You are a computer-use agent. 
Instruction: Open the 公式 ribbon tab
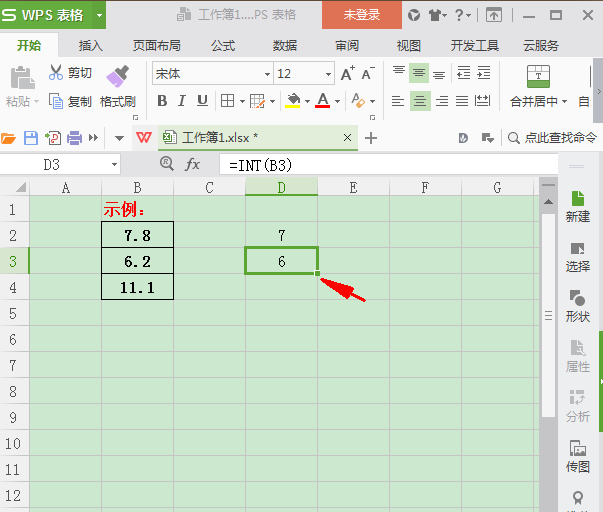tap(223, 46)
